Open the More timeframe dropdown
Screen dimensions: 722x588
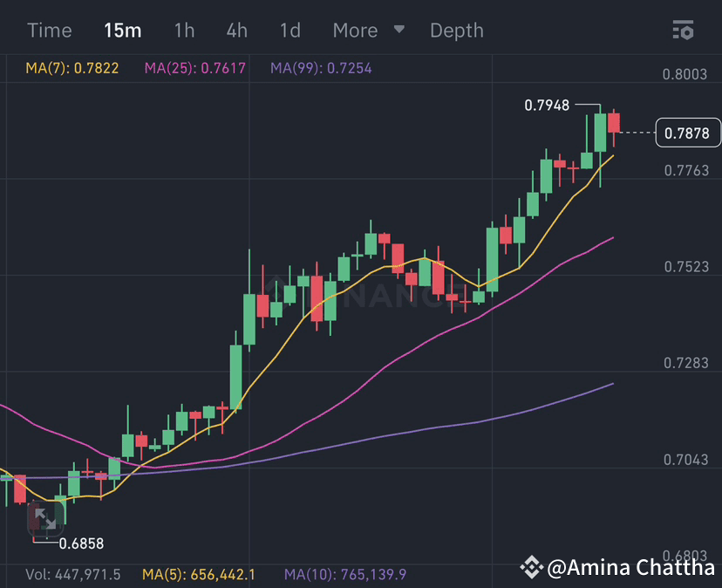pyautogui.click(x=354, y=30)
